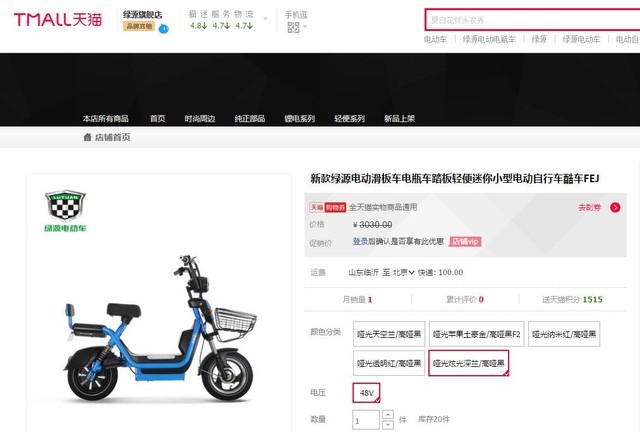Increase quantity with the up arrow
The height and width of the screenshot is (432, 640).
(388, 415)
